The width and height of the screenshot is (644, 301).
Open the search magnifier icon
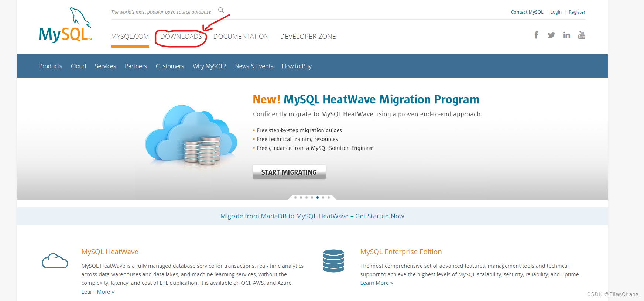221,10
